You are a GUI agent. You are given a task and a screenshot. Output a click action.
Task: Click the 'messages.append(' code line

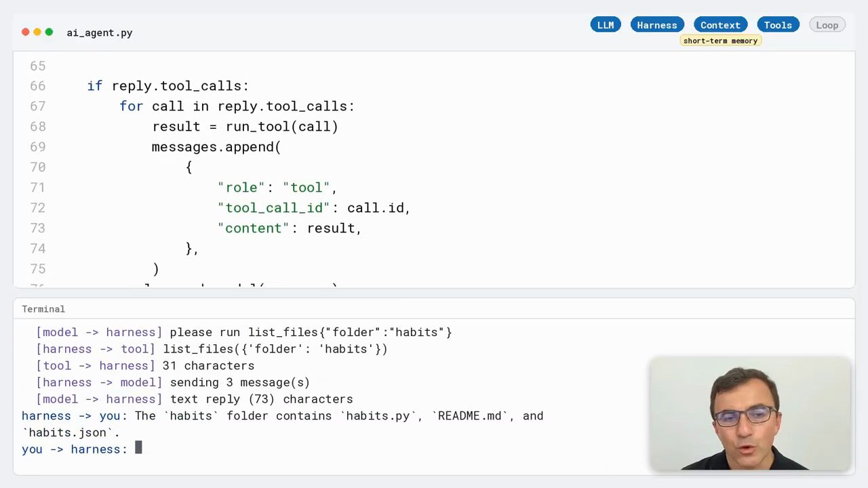pos(216,147)
